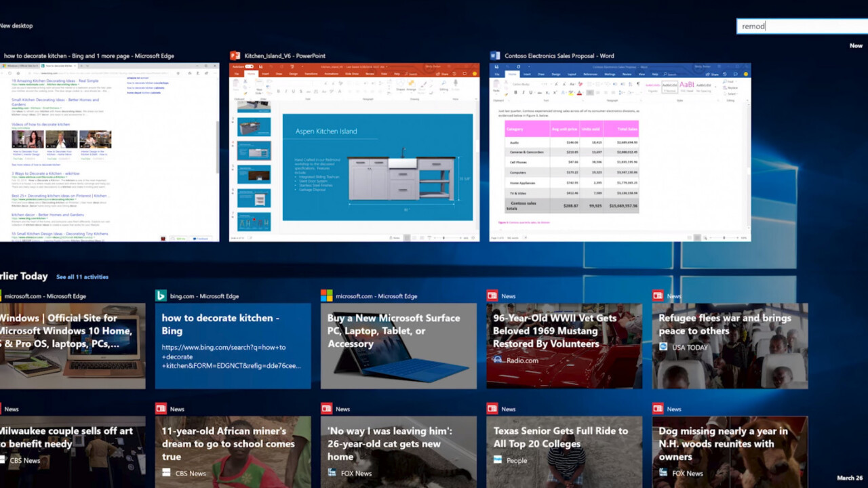The width and height of the screenshot is (868, 488).
Task: Click the CBS News icon in the African miner card
Action: pyautogui.click(x=167, y=473)
